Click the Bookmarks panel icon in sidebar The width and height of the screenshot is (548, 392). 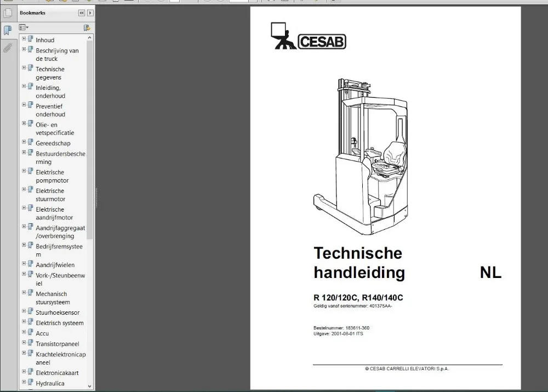point(8,30)
